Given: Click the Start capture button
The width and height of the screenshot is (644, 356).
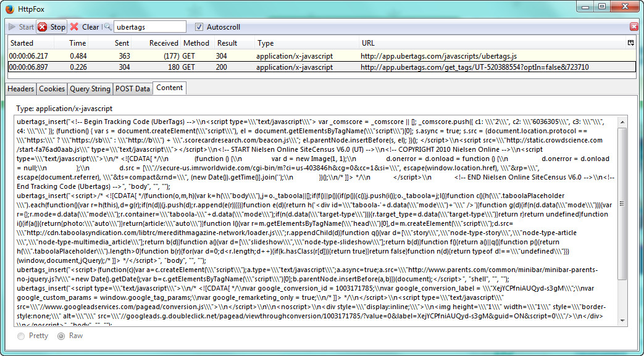Looking at the screenshot, I should (21, 27).
